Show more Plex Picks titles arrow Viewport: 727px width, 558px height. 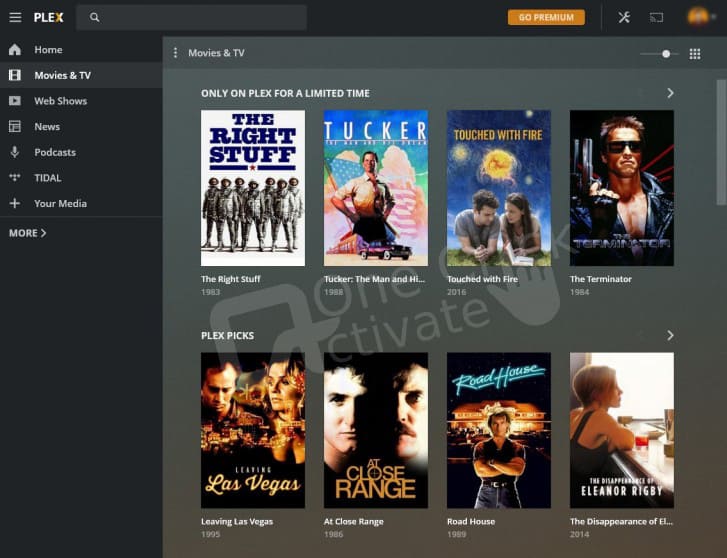[x=670, y=335]
